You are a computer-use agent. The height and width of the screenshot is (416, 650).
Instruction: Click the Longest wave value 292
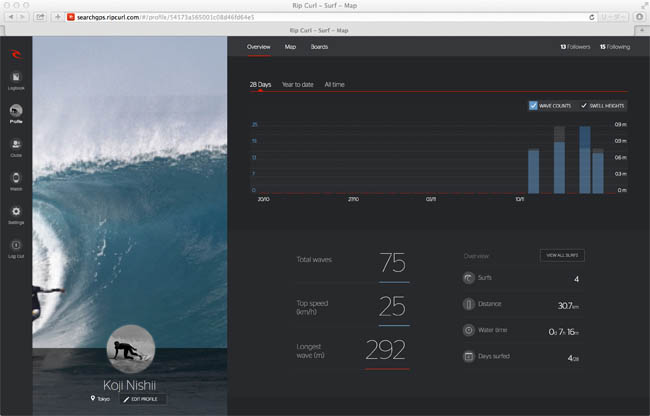[386, 350]
